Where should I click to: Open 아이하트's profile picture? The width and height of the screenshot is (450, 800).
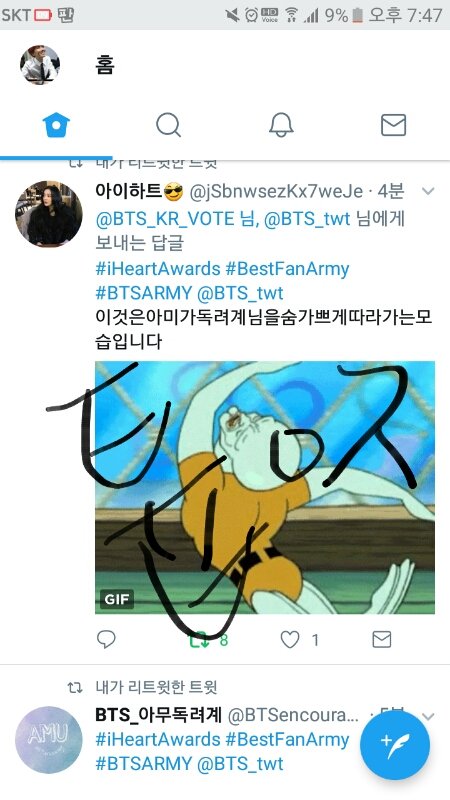[x=48, y=214]
